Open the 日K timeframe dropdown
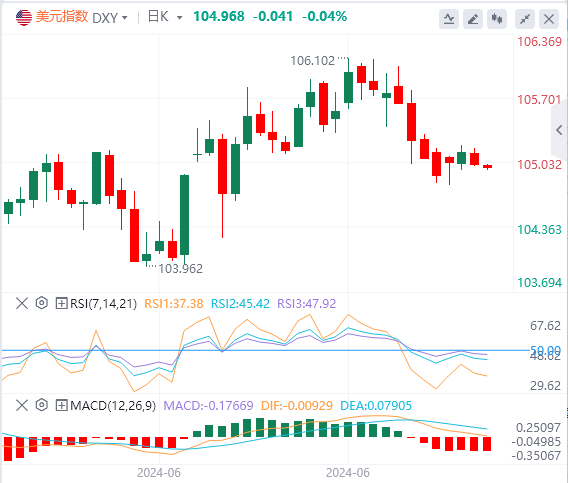The image size is (568, 483). coord(165,17)
